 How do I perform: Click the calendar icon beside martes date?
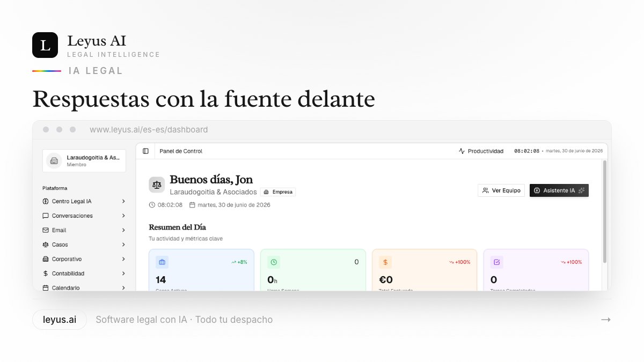point(192,205)
